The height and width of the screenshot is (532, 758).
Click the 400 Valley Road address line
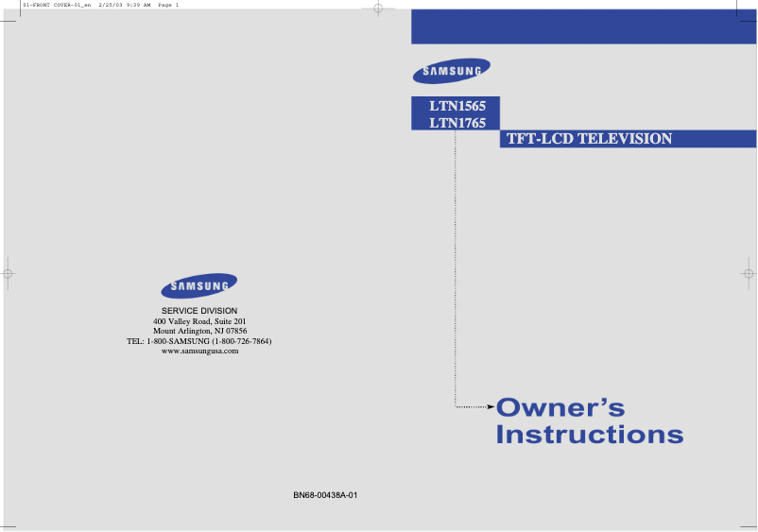click(x=199, y=321)
